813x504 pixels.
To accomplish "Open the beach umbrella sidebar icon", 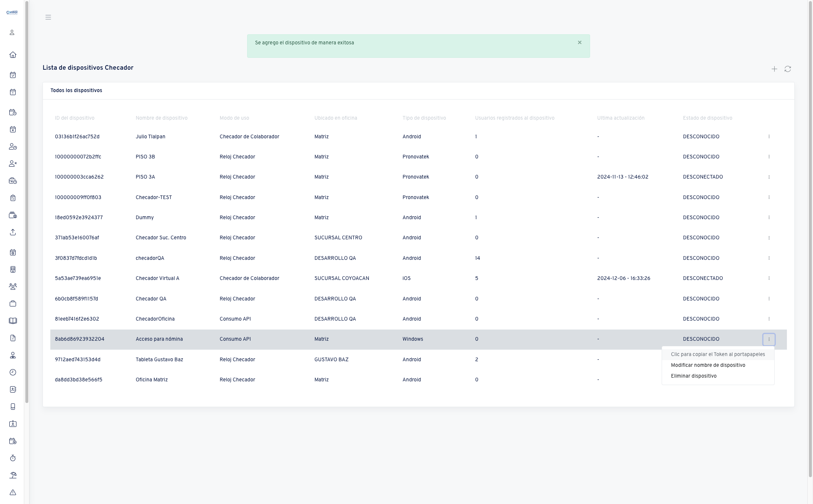I will pyautogui.click(x=13, y=475).
